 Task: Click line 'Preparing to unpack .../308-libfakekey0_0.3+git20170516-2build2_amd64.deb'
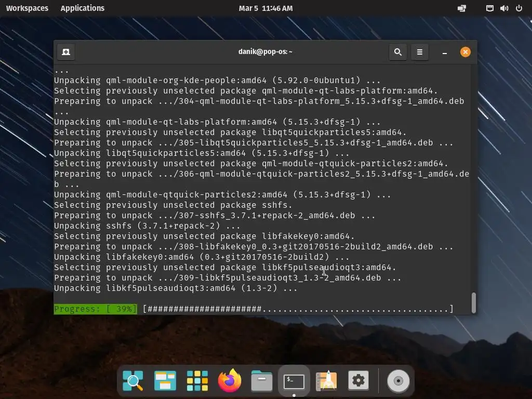tap(243, 247)
